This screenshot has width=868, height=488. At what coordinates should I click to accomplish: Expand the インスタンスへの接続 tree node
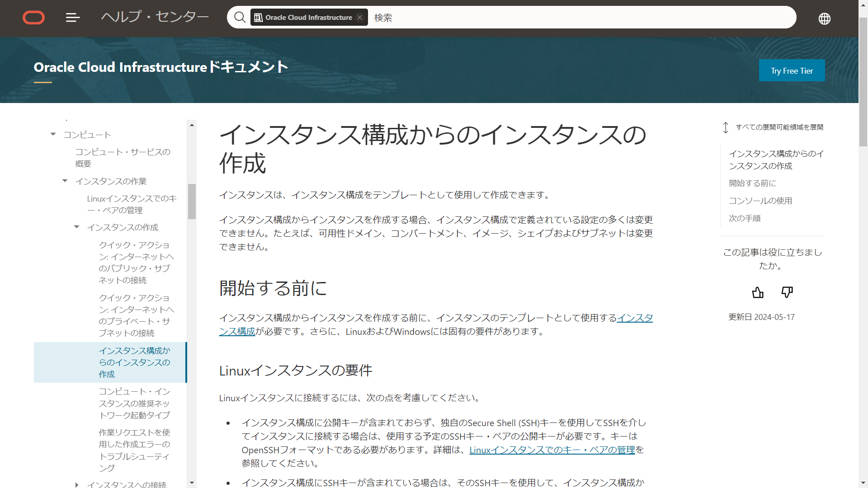click(76, 484)
